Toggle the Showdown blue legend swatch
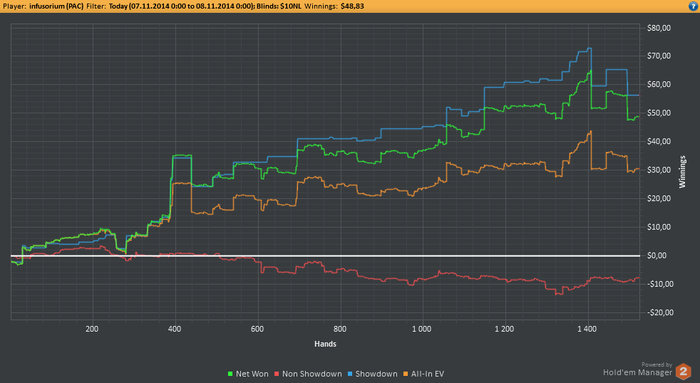The image size is (700, 383). tap(350, 374)
